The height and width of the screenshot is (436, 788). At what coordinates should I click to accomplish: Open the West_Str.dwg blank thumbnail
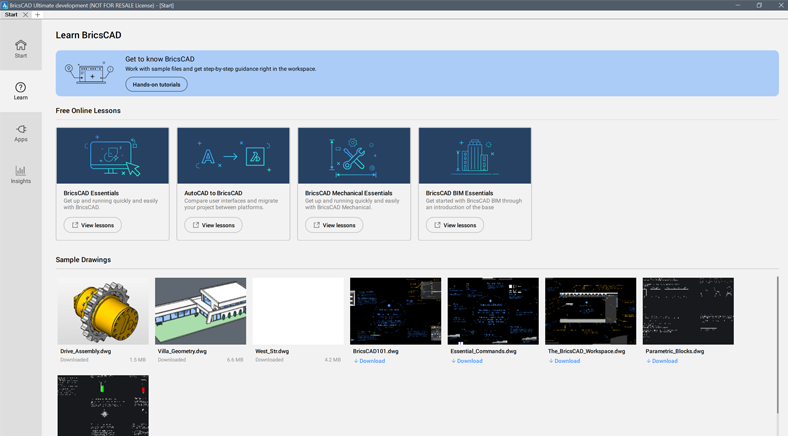click(298, 311)
